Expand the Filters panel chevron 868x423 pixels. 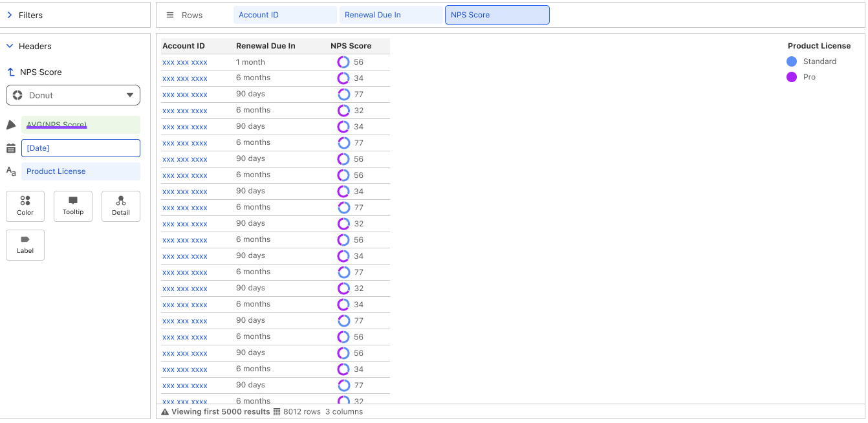pyautogui.click(x=10, y=15)
